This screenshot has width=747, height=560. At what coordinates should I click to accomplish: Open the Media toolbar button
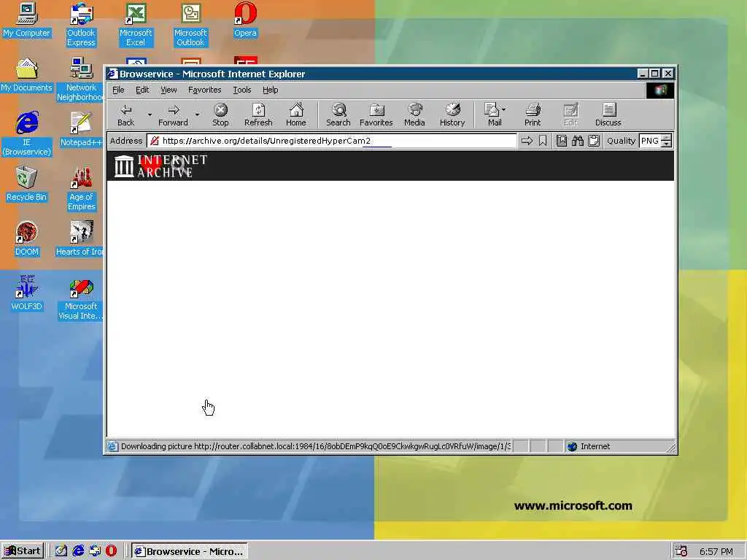click(x=414, y=115)
